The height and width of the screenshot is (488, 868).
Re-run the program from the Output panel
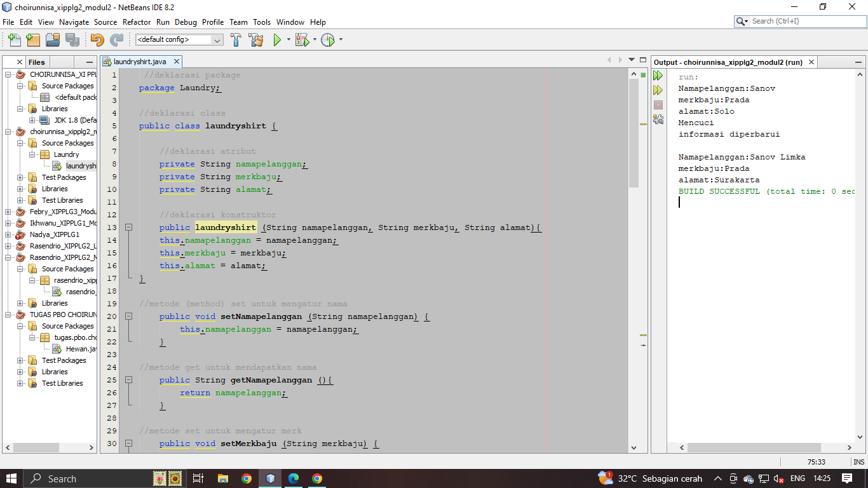pos(658,76)
